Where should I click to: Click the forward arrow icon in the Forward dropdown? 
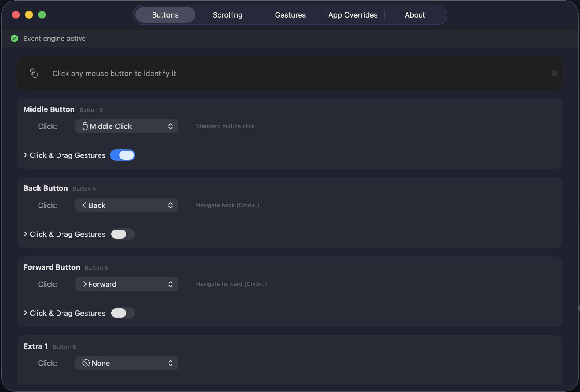[x=84, y=284]
